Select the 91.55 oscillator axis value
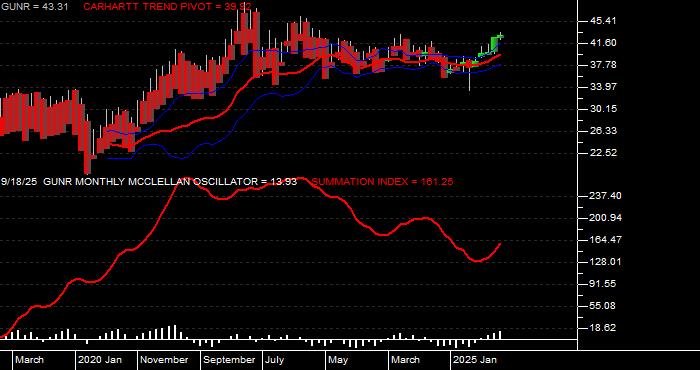Viewport: 700px width, 370px height. pos(603,283)
